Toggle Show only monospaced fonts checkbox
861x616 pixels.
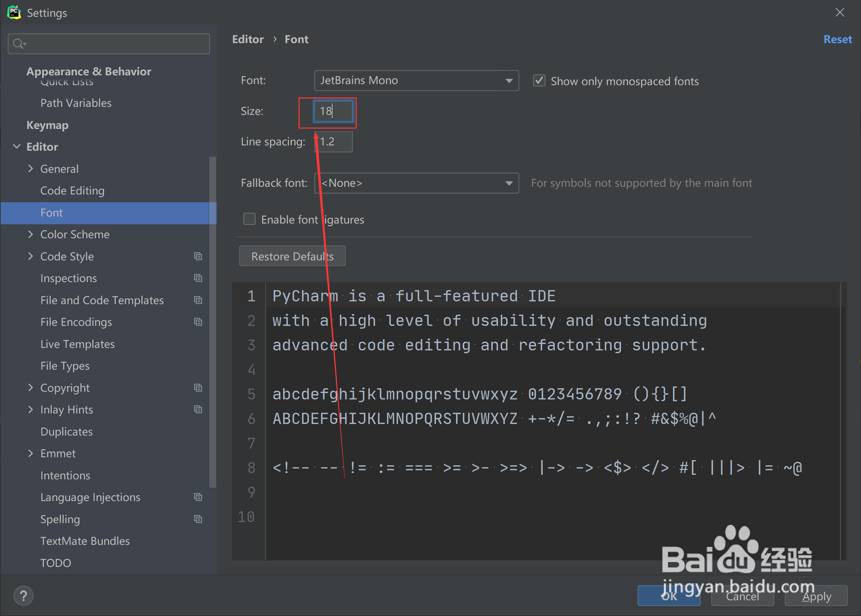(539, 81)
